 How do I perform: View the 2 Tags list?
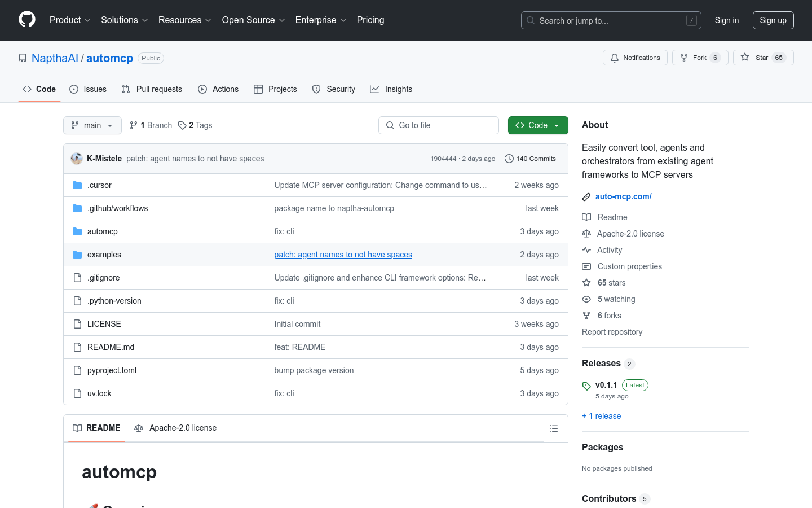pyautogui.click(x=195, y=125)
